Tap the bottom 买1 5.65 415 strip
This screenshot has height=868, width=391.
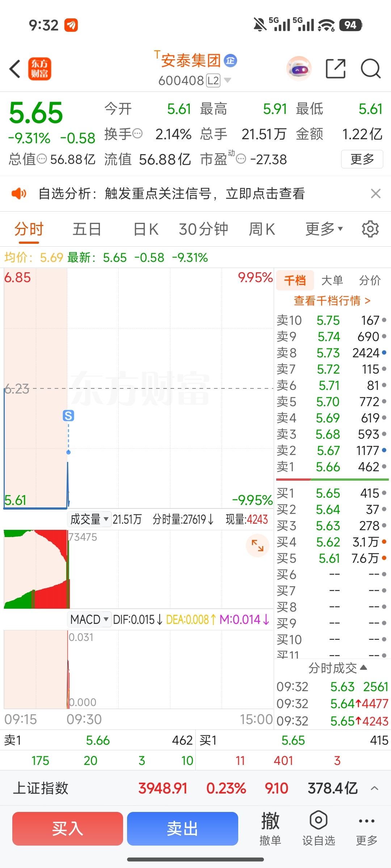[294, 740]
